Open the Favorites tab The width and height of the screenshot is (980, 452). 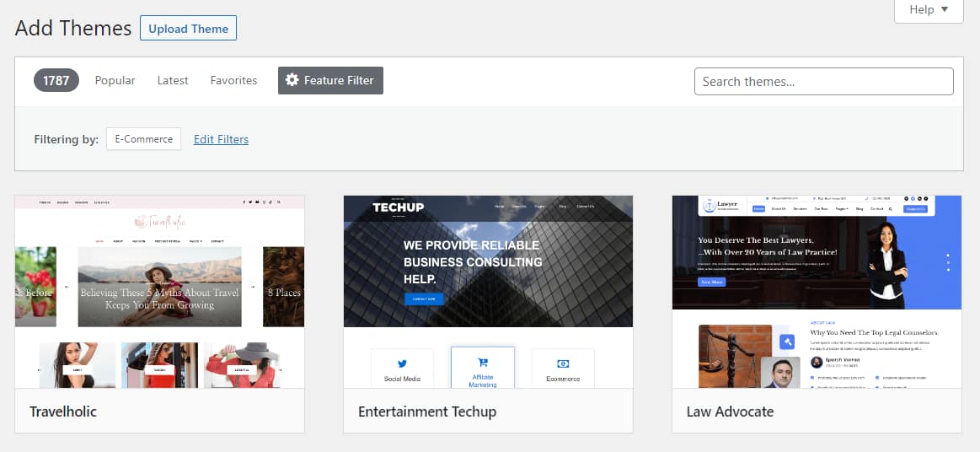[233, 80]
